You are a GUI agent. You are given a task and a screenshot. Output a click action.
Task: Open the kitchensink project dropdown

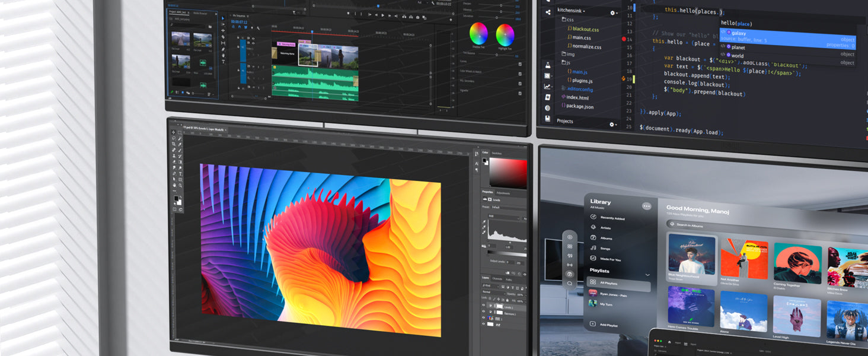coord(571,11)
